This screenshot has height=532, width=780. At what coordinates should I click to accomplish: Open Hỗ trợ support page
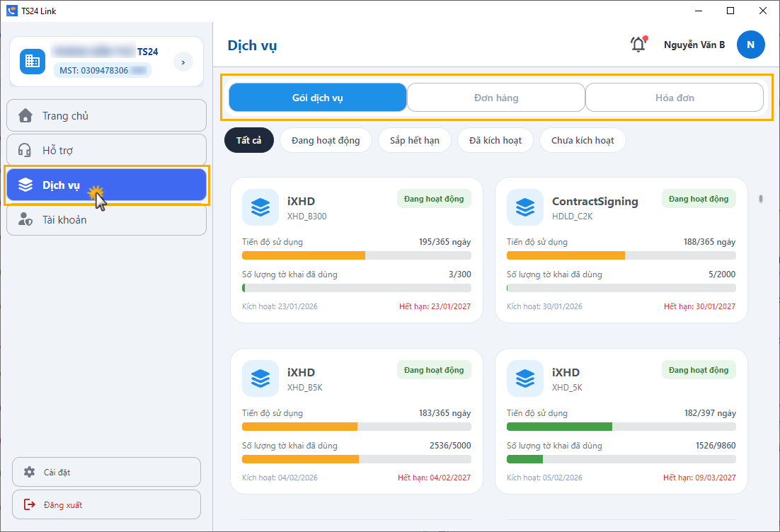click(106, 150)
